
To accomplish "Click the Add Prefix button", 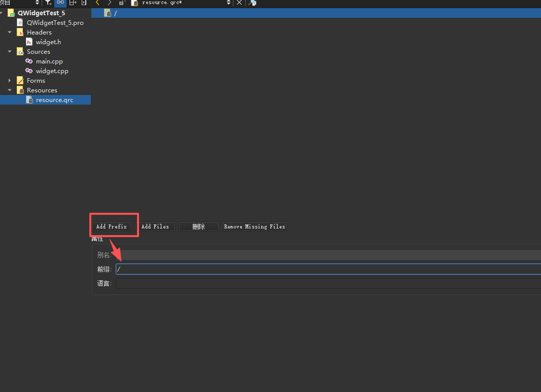I will coord(112,226).
